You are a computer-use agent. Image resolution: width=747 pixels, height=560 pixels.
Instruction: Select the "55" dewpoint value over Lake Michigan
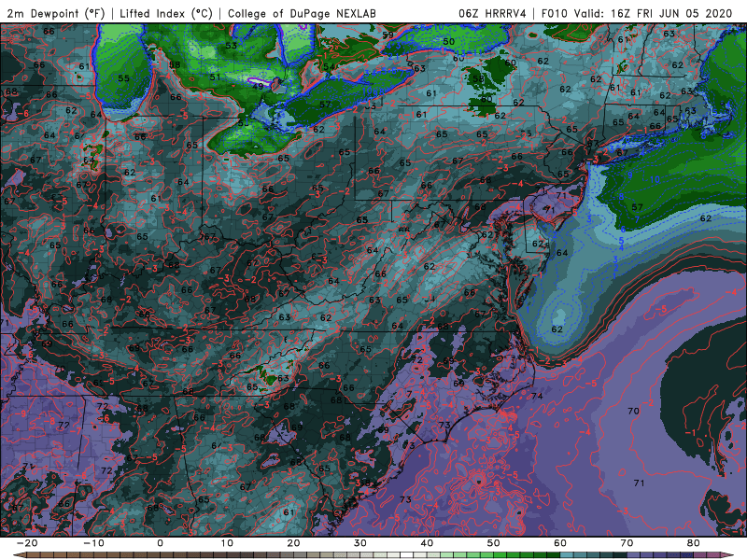[x=123, y=78]
